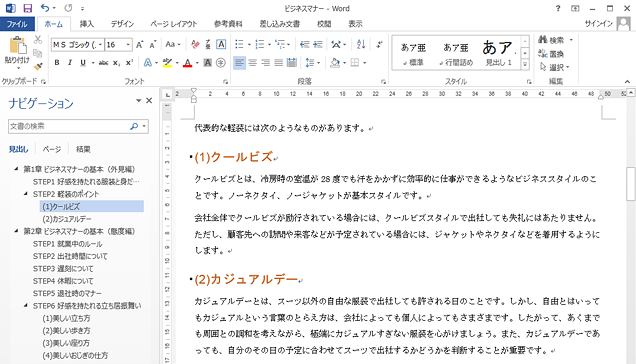Screen dimensions: 636x364
Task: Switch navigation pane to ページ view
Action: tap(52, 149)
